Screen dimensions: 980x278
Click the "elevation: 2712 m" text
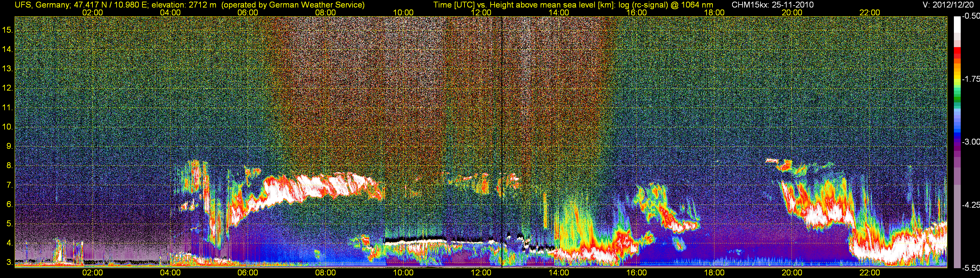click(185, 5)
